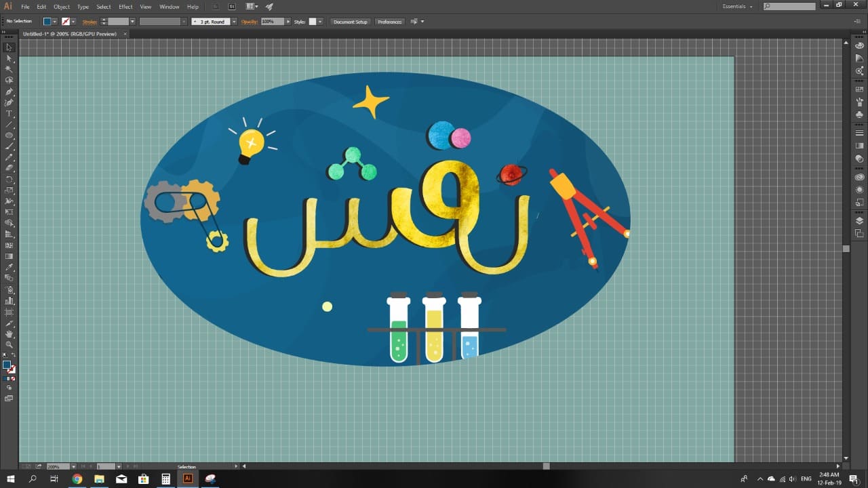Open the 3 pt. Round brush dropdown

click(x=234, y=22)
